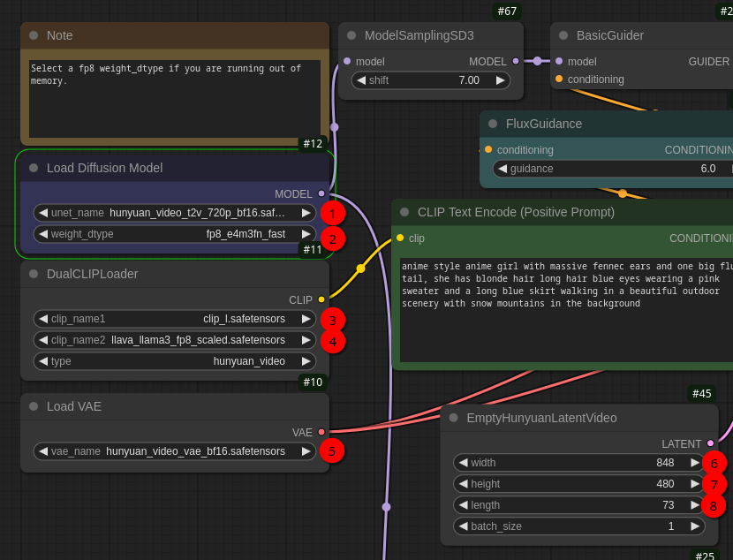Click the model input port of ModelSamplingSD3

click(347, 61)
